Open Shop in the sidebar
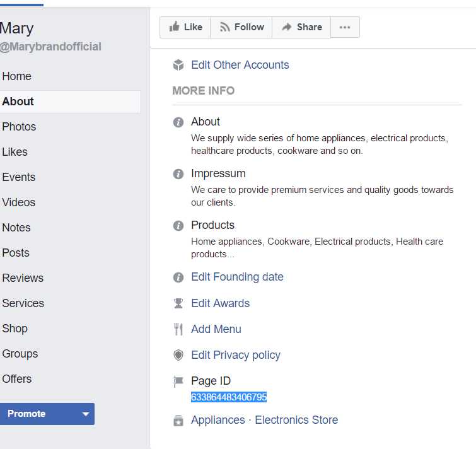The width and height of the screenshot is (476, 449). click(x=15, y=329)
